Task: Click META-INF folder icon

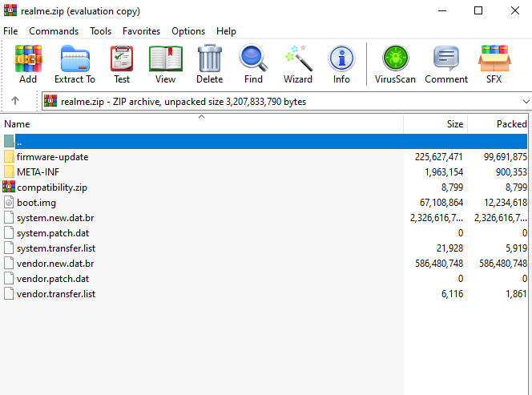Action: click(9, 172)
